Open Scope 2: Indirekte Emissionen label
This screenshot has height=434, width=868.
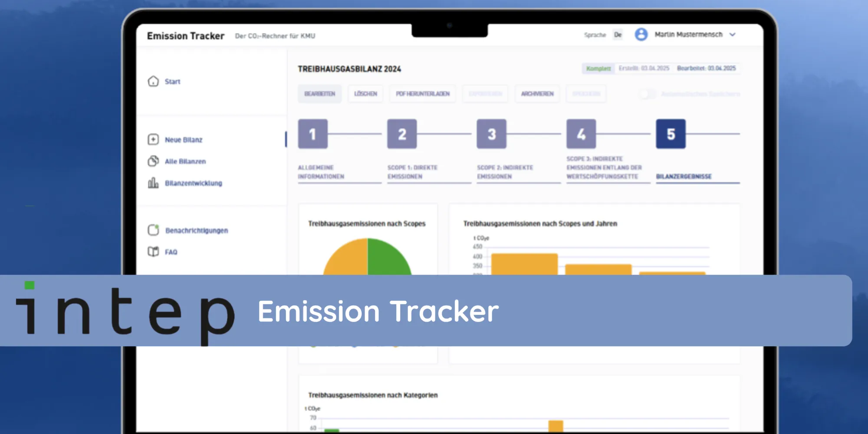click(x=505, y=172)
